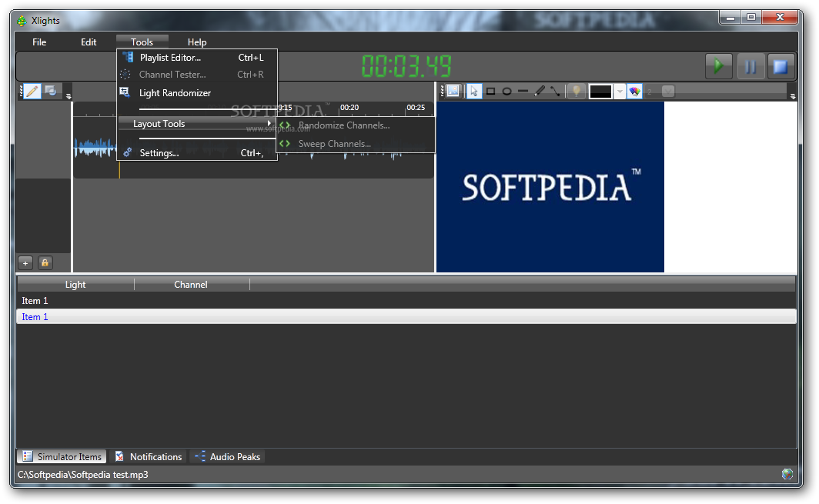Click the file path in status bar
This screenshot has width=819, height=504.
83,474
